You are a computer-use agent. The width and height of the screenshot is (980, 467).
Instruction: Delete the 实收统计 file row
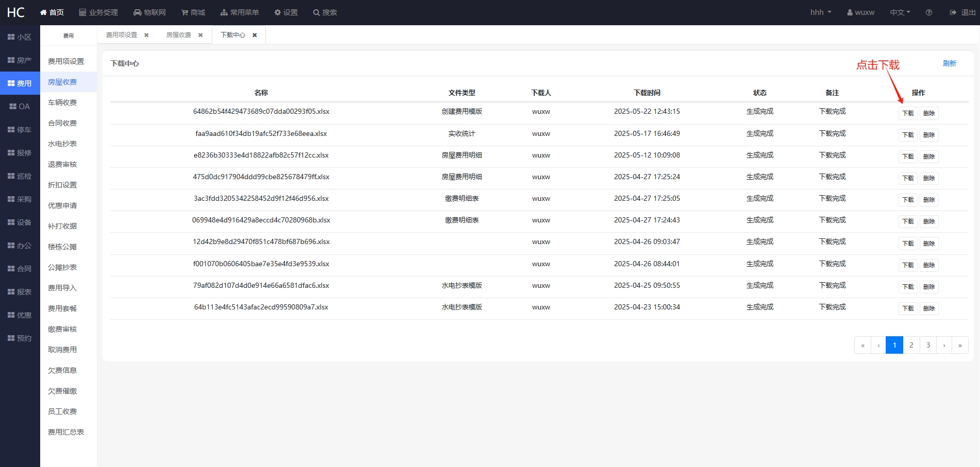pos(929,135)
